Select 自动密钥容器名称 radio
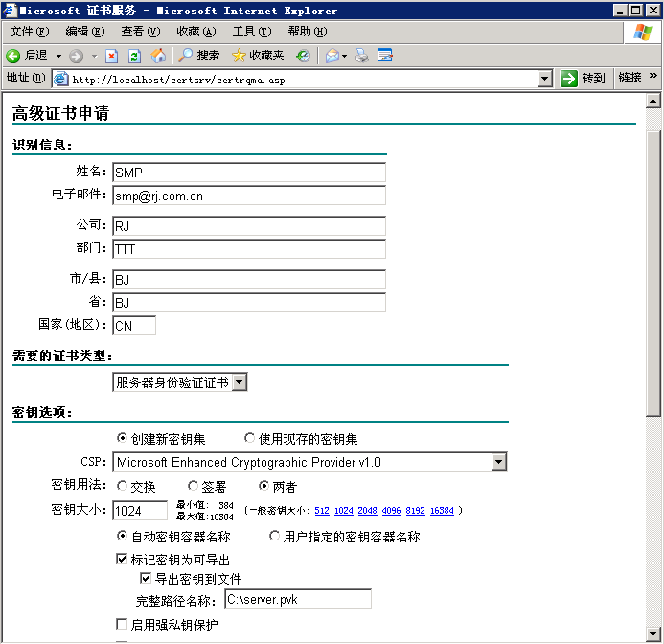The height and width of the screenshot is (644, 664). [x=122, y=536]
